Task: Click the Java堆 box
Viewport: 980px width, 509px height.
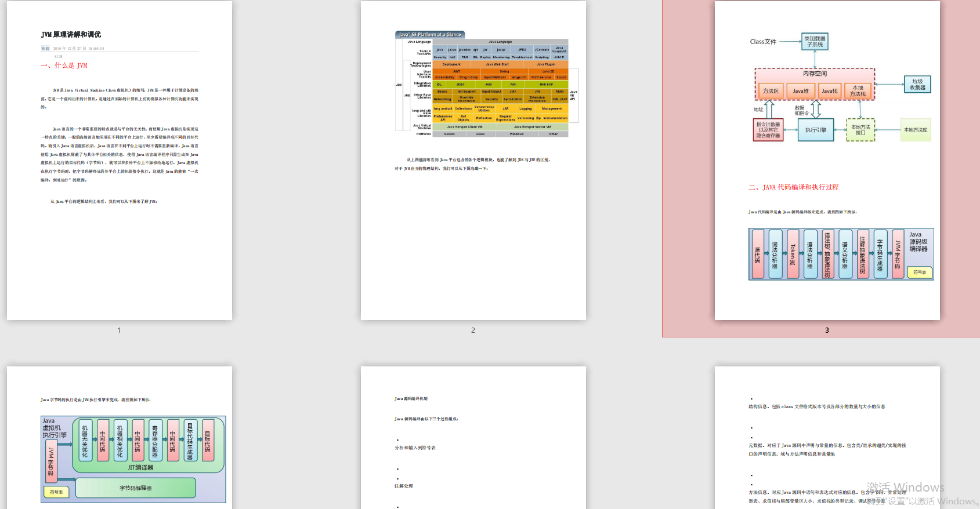Action: click(x=801, y=91)
